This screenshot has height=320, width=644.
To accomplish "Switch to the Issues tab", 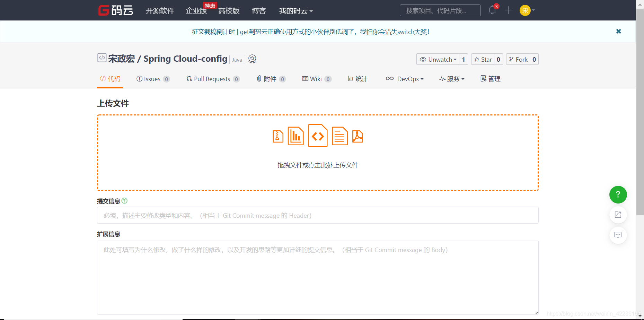I will point(153,79).
